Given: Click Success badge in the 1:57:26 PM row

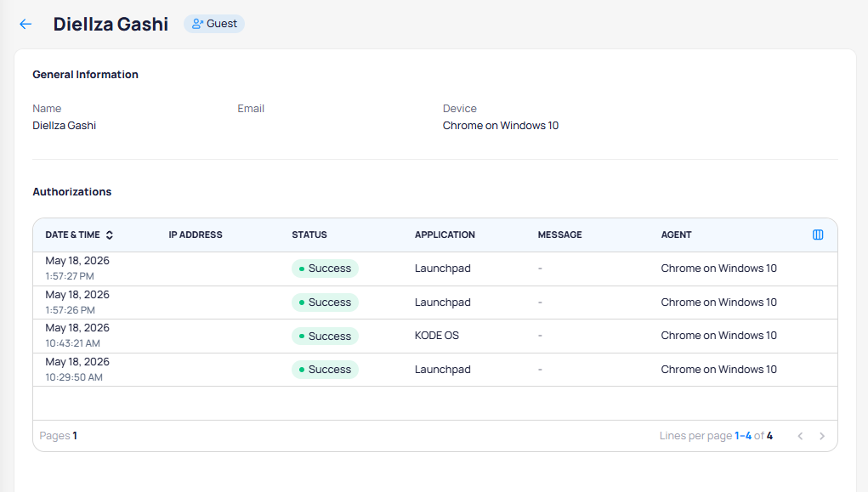Looking at the screenshot, I should [x=325, y=303].
